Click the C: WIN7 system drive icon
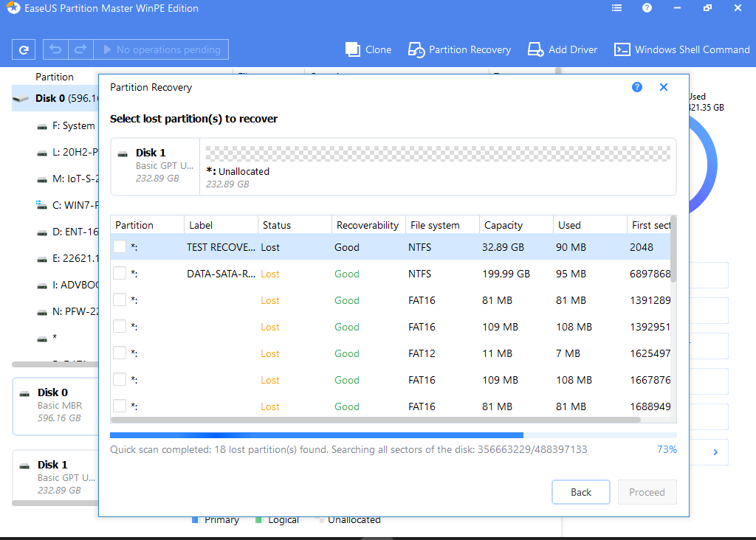This screenshot has height=540, width=756. point(42,205)
